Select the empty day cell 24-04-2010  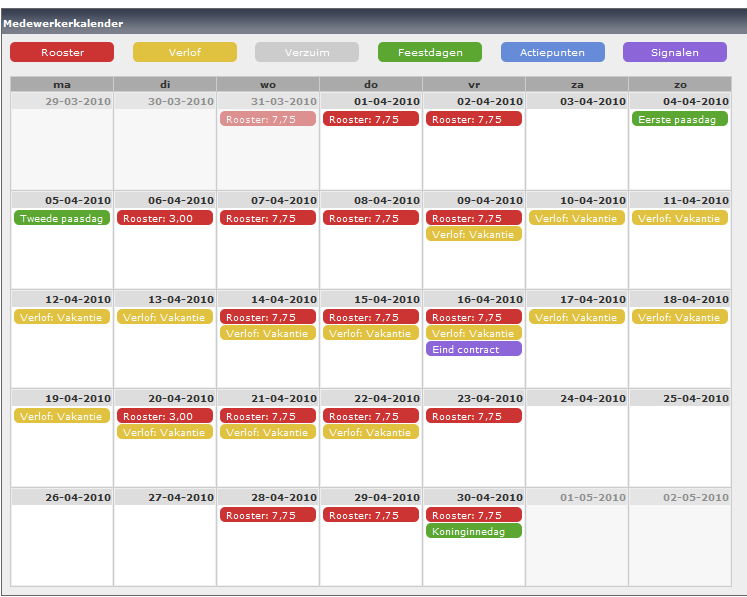pos(577,445)
